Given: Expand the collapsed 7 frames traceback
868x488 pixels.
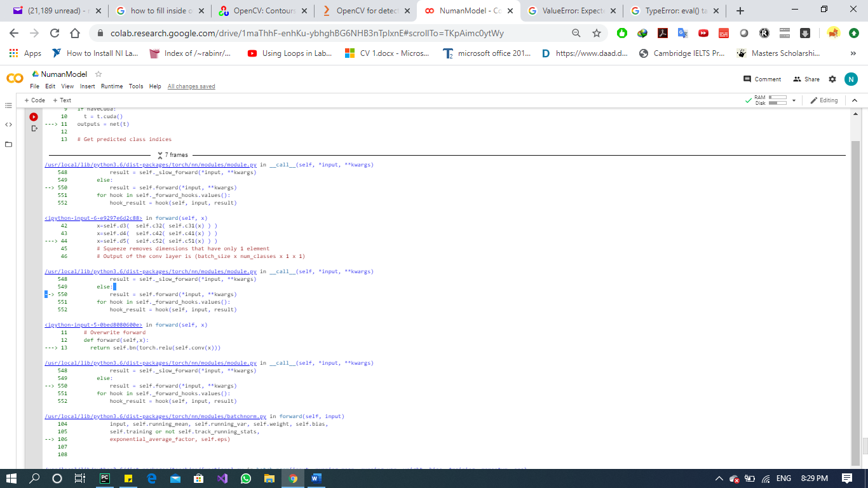Looking at the screenshot, I should tap(172, 155).
